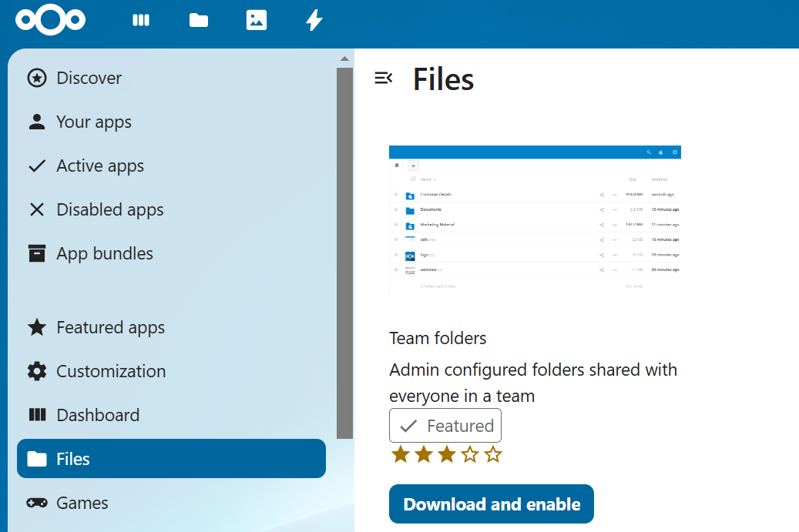Open the Photos app in top bar

pyautogui.click(x=257, y=21)
